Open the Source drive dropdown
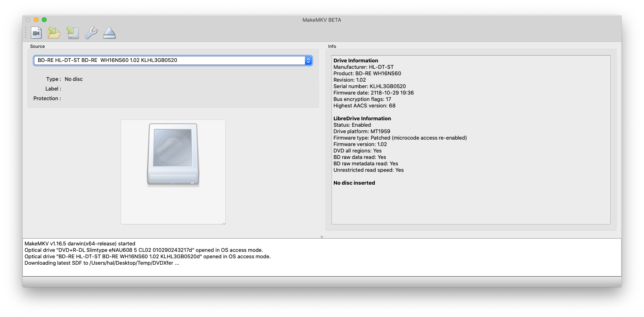 173,60
